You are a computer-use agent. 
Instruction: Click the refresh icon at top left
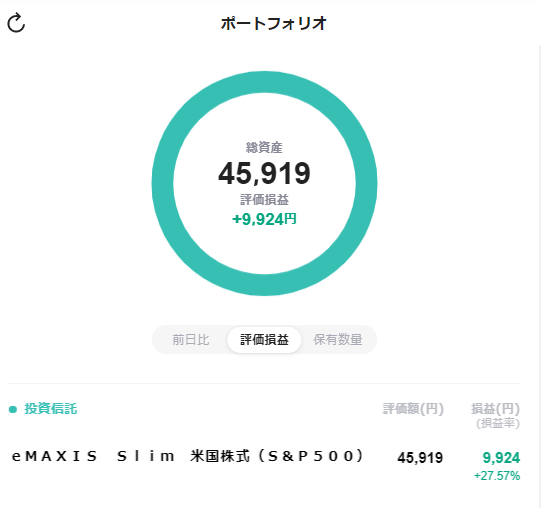pyautogui.click(x=16, y=23)
